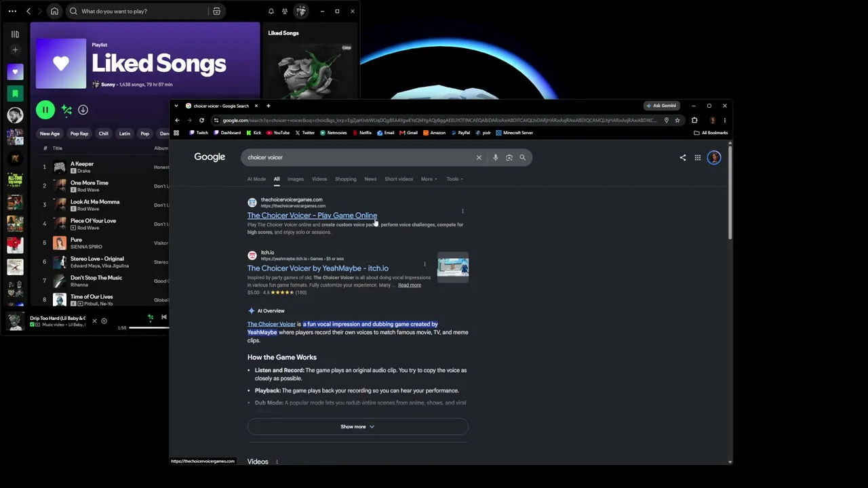Open Minecraft Server bookmark
This screenshot has height=488, width=868.
pyautogui.click(x=515, y=133)
